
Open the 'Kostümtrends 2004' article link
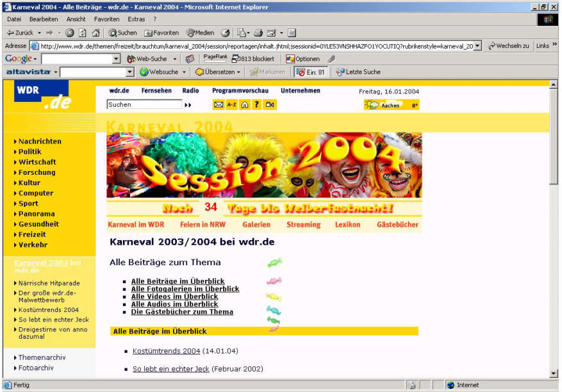[166, 351]
